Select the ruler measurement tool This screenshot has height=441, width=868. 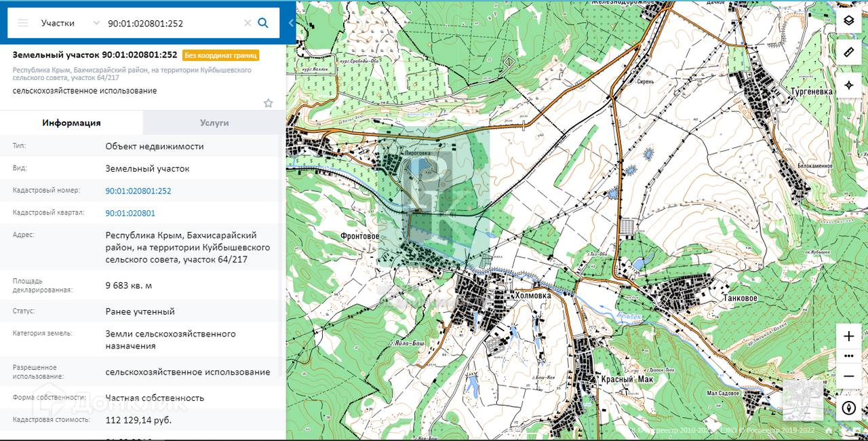848,52
